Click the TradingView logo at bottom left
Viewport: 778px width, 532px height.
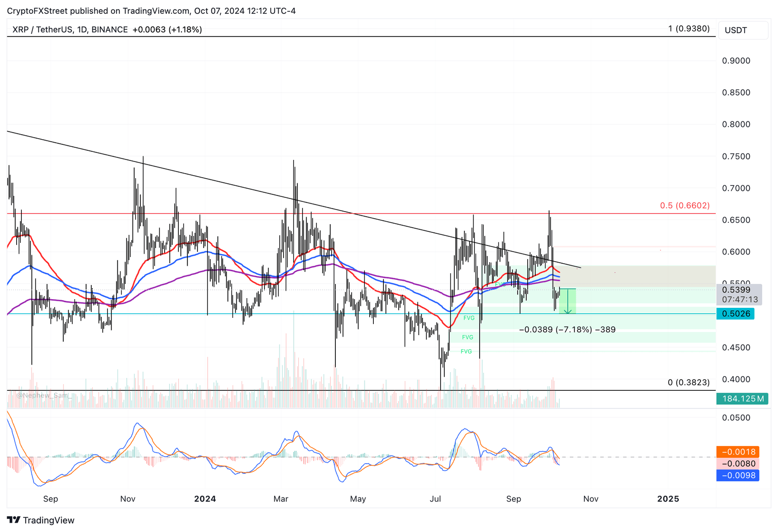click(x=41, y=520)
